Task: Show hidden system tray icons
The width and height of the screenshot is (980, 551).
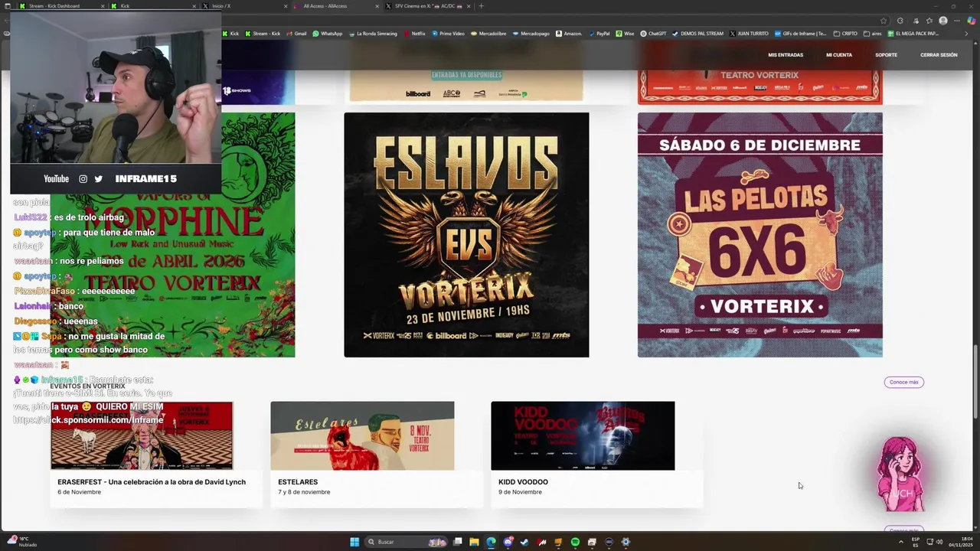Action: coord(900,542)
